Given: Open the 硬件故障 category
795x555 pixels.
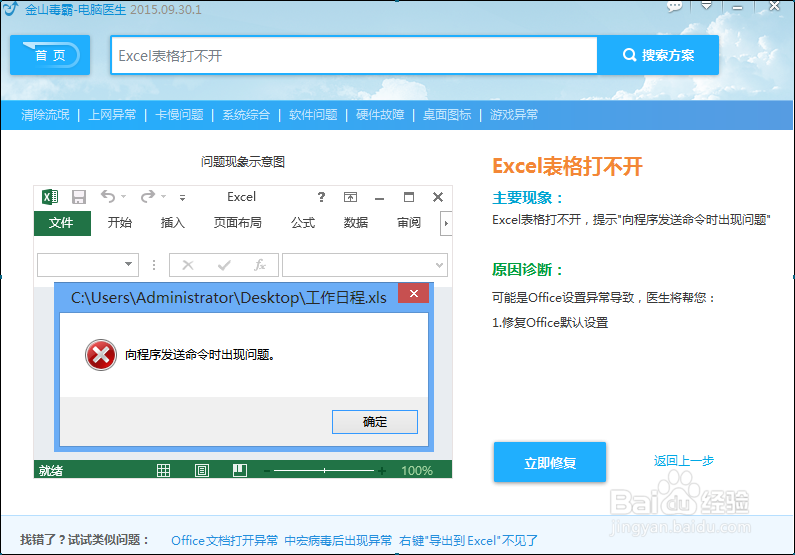Looking at the screenshot, I should (x=380, y=115).
